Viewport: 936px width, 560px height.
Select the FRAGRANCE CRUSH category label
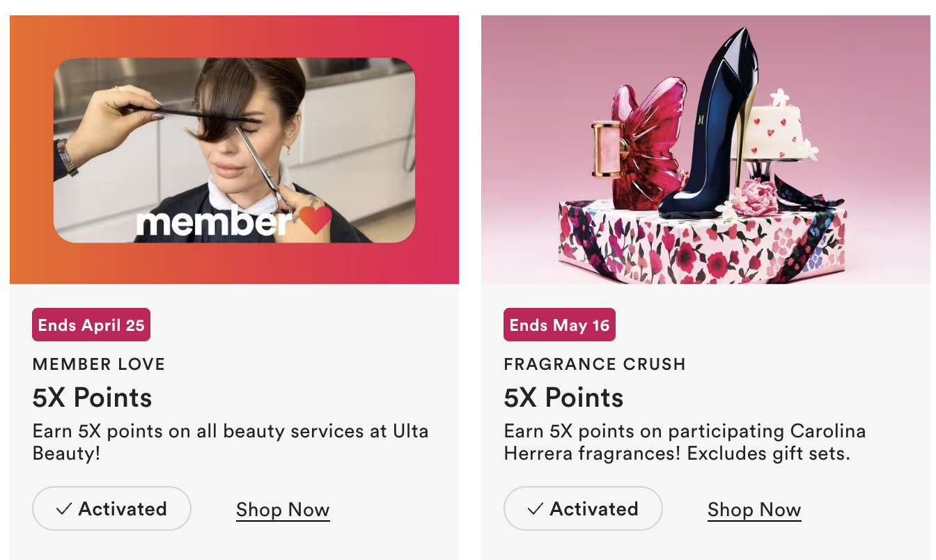pyautogui.click(x=595, y=364)
